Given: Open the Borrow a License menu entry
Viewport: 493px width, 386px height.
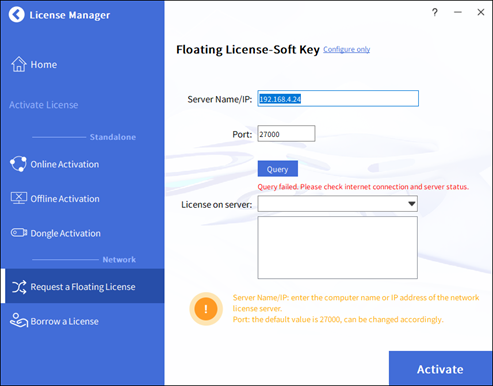Looking at the screenshot, I should [x=54, y=321].
